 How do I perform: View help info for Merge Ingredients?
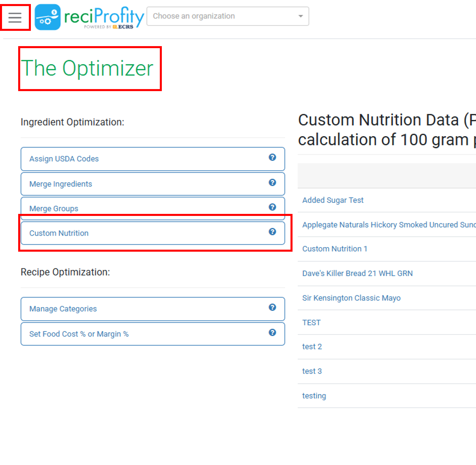(x=272, y=182)
